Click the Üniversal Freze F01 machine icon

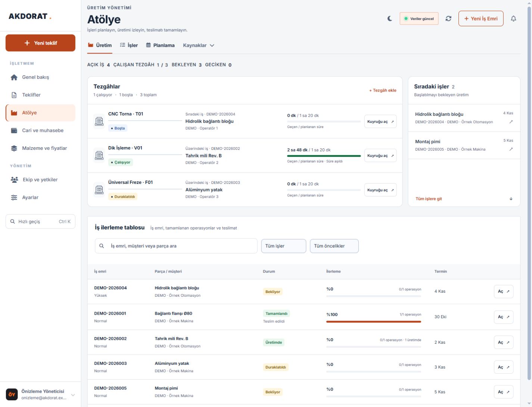[x=99, y=189]
